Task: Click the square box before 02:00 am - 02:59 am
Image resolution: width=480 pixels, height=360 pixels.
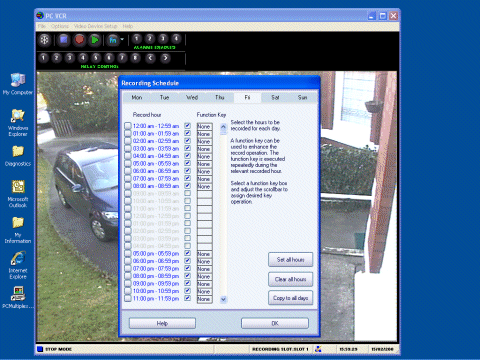Action: [128, 141]
